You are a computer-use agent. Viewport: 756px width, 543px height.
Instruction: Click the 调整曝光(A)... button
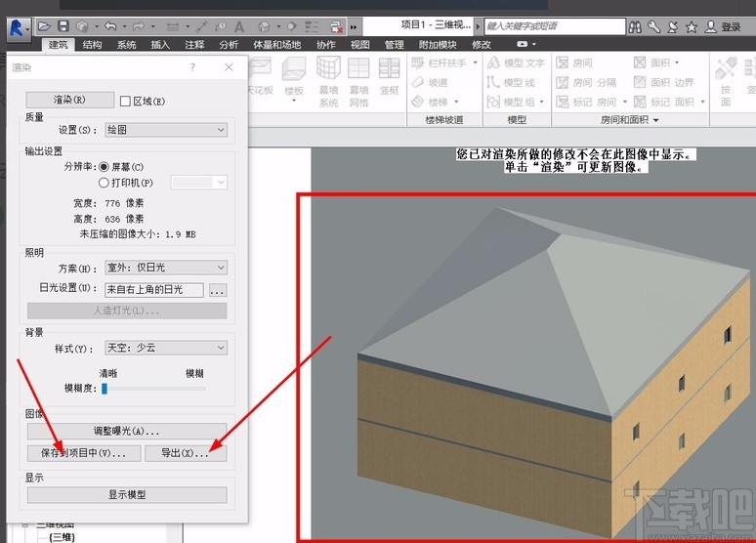tap(127, 431)
